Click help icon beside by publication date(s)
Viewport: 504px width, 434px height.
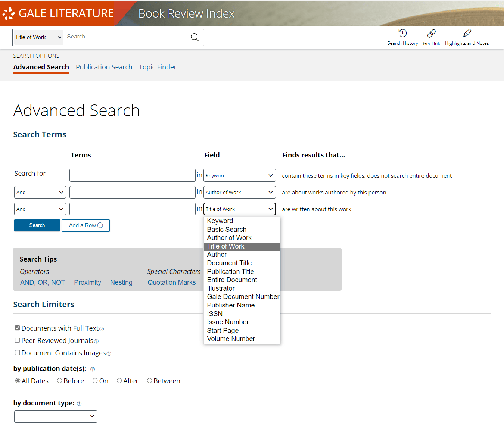(93, 369)
